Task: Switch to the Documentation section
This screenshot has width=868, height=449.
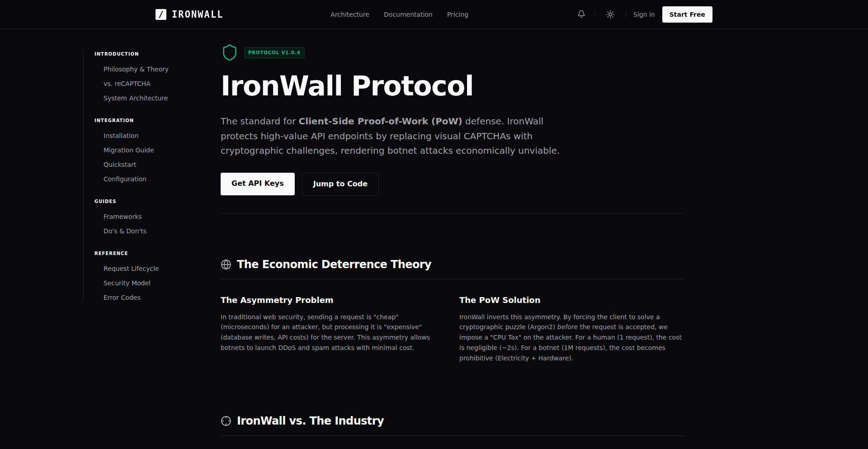Action: click(x=407, y=14)
